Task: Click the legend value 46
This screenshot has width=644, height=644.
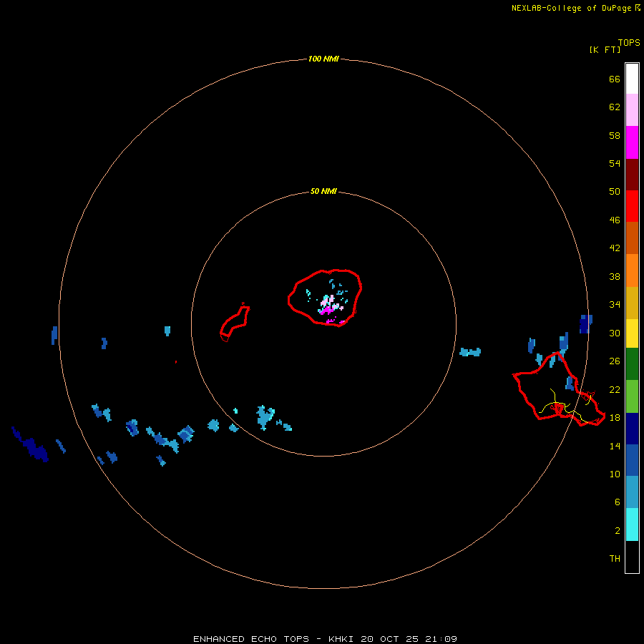Action: pyautogui.click(x=615, y=220)
